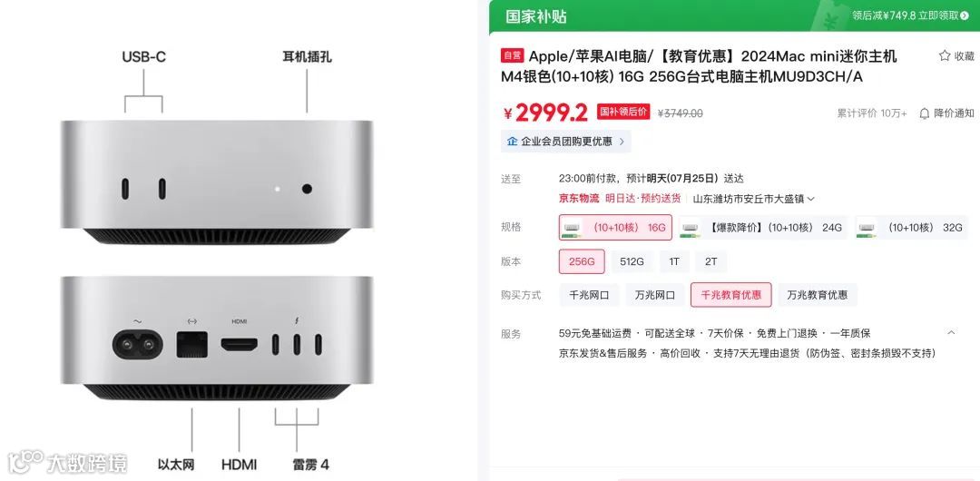Click the bell icon for 降价通知

[925, 113]
